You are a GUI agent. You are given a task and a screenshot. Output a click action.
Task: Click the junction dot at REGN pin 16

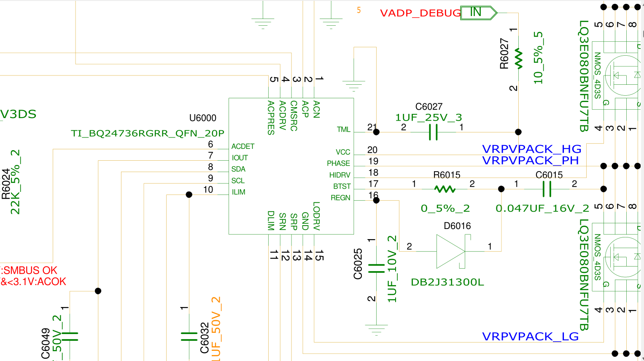pyautogui.click(x=376, y=200)
